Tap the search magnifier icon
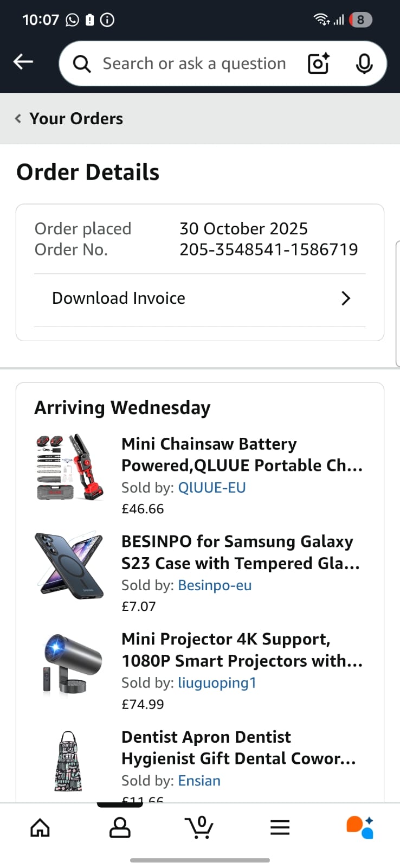This screenshot has width=400, height=868. 82,64
